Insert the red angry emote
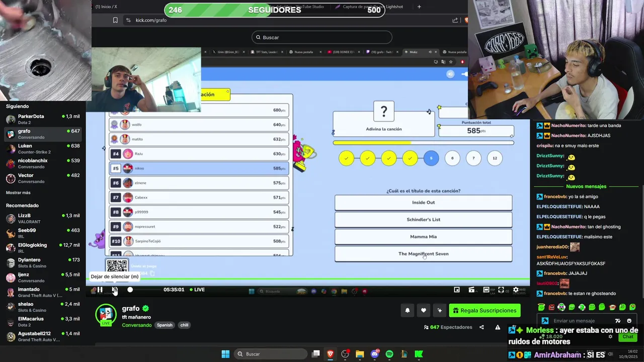 551,307
